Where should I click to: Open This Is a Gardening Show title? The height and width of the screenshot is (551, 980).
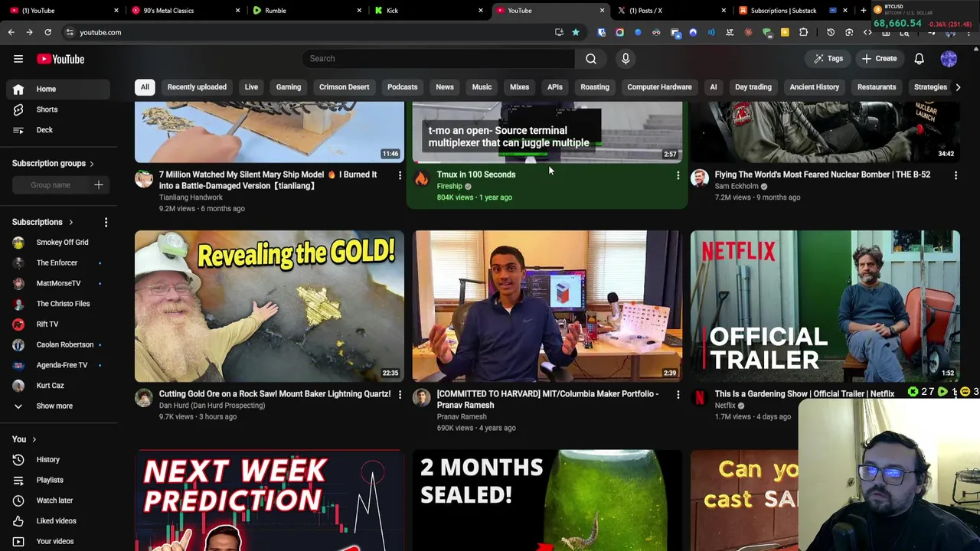pos(805,394)
